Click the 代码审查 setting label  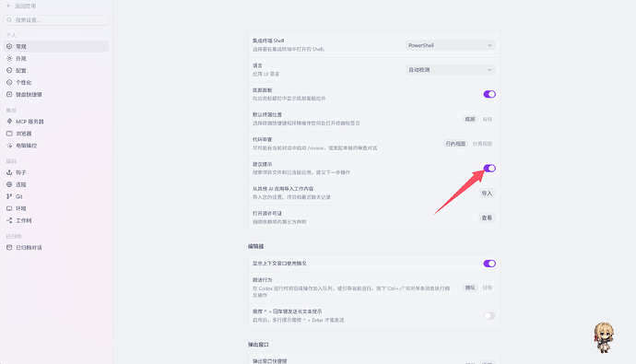click(x=262, y=139)
